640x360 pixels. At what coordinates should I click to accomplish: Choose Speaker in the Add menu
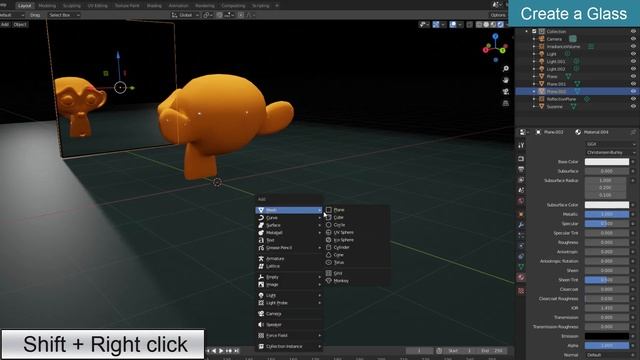289,324
